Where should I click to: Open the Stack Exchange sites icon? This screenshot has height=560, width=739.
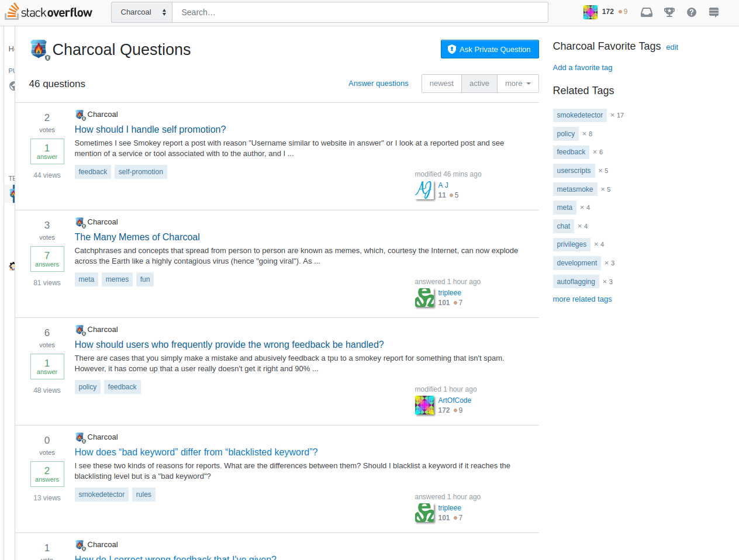coord(713,12)
